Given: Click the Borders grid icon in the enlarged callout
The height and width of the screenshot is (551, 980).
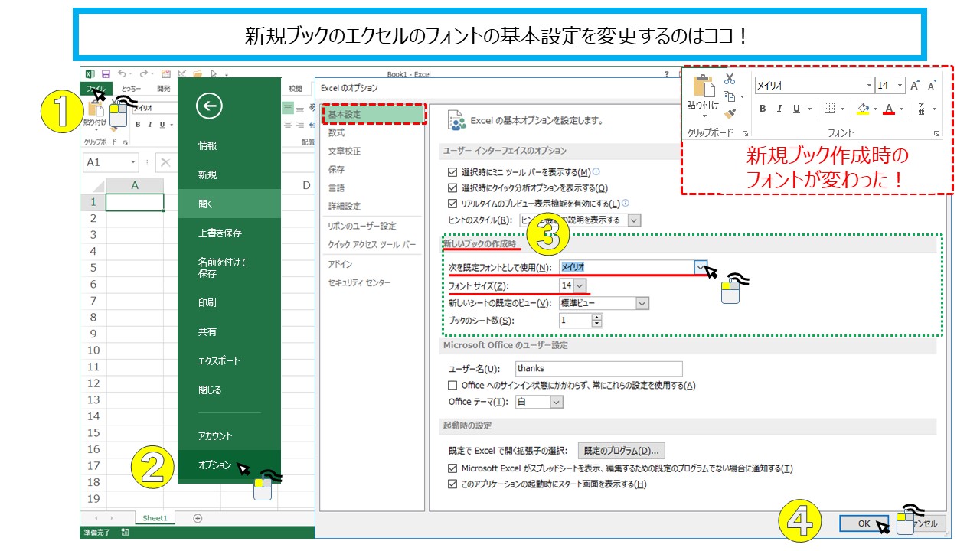Looking at the screenshot, I should (829, 109).
